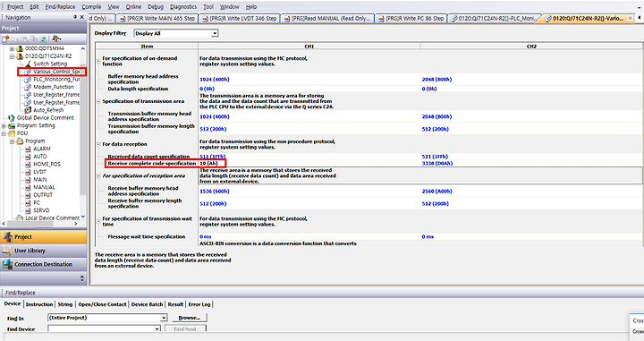This screenshot has width=644, height=341.
Task: Expand the Program Setting tree node
Action: 4,125
